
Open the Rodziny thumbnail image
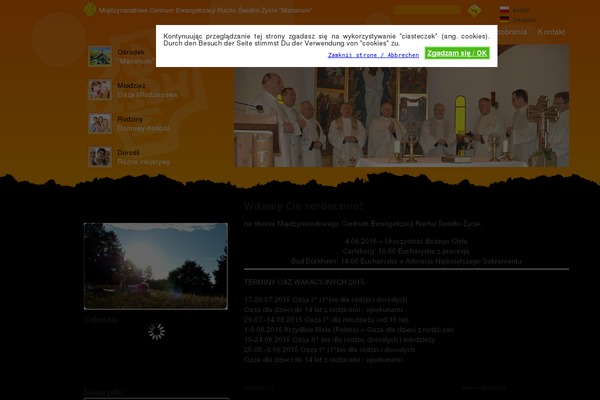100,123
